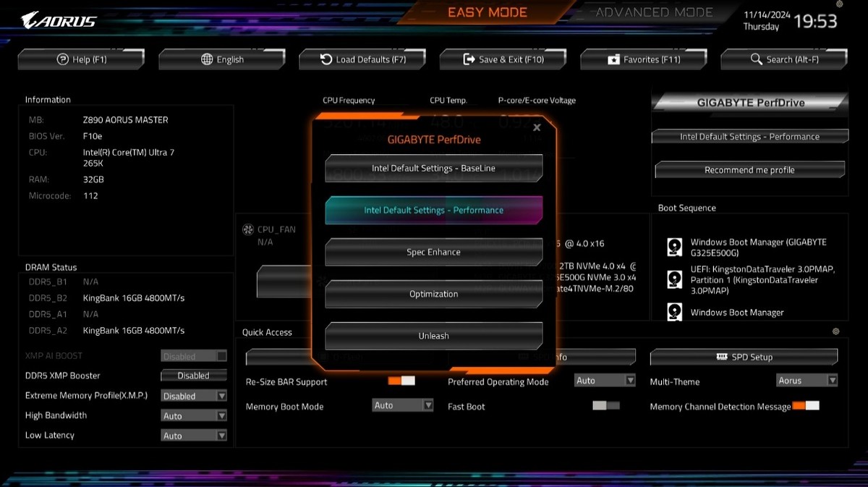Click the Load Defaults (F7) reset icon
Screen dimensions: 868x487
tap(326, 59)
